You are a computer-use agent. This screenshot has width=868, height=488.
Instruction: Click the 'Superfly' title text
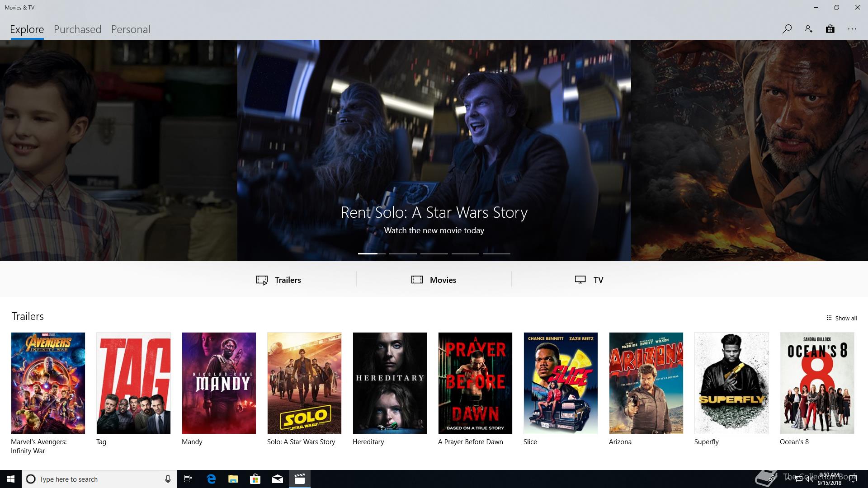point(707,442)
